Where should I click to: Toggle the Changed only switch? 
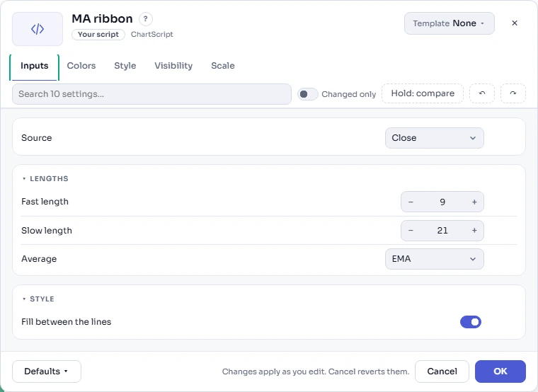308,94
